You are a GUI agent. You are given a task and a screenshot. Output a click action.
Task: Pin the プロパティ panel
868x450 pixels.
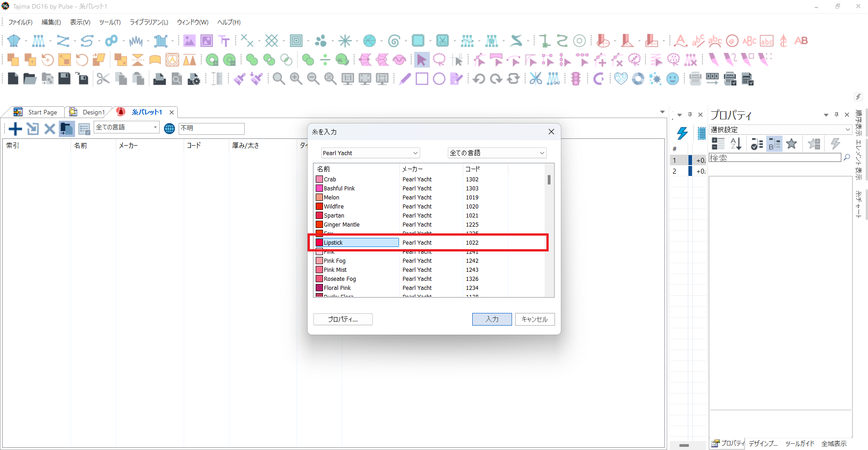pos(836,115)
